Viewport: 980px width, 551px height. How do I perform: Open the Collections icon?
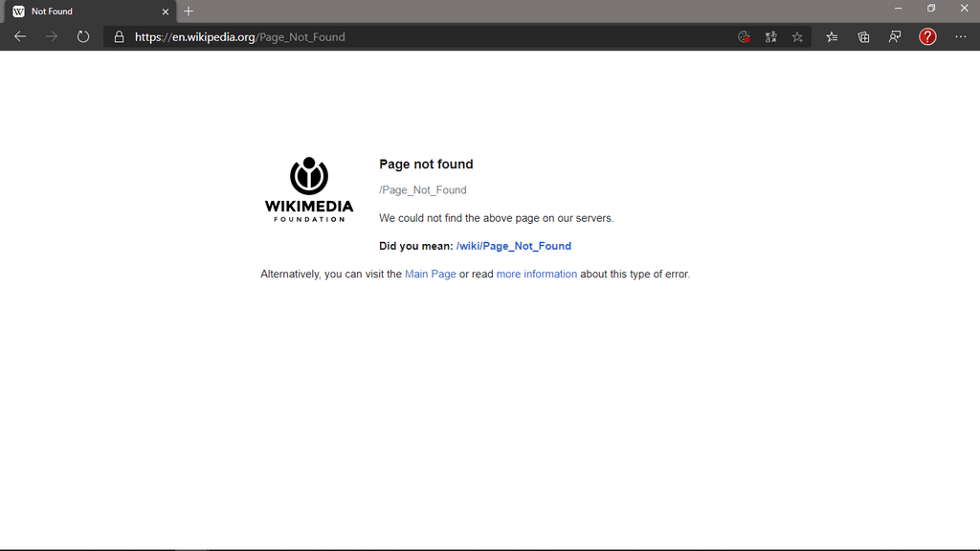pyautogui.click(x=864, y=37)
